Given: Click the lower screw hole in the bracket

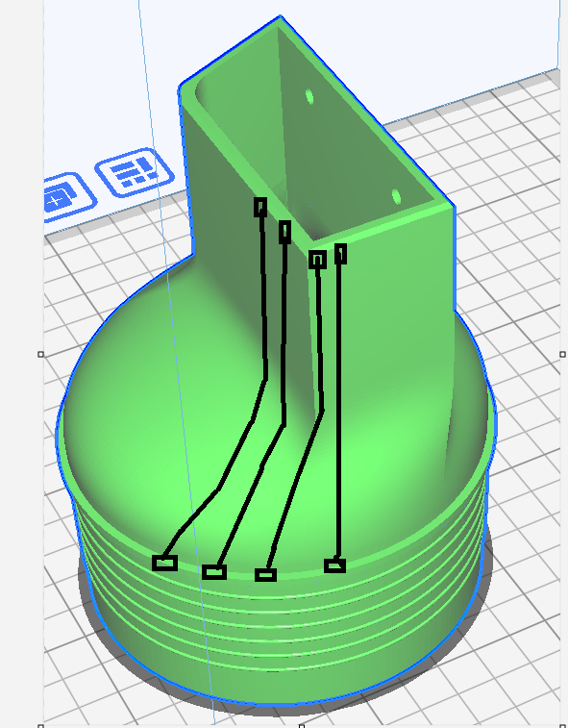Looking at the screenshot, I should tap(397, 197).
